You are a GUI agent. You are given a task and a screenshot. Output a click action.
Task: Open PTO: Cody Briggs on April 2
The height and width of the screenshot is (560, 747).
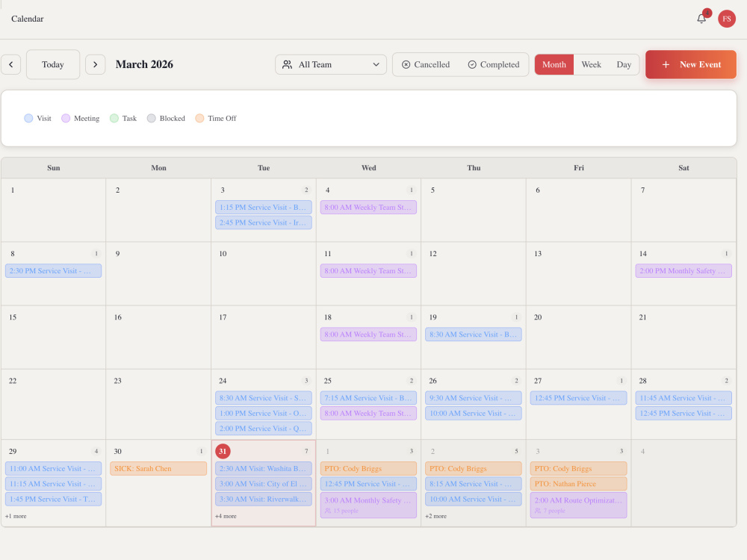click(474, 469)
